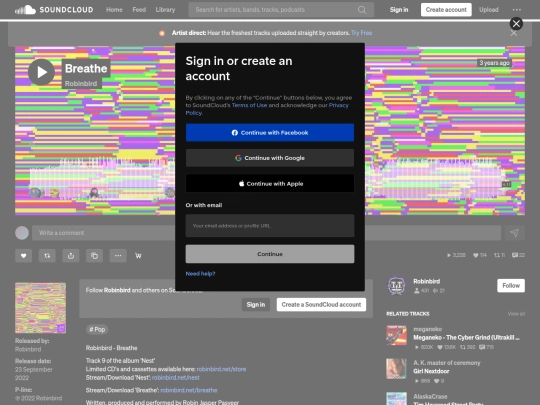Open the Girl Nextdoor track thumbnail

(x=396, y=369)
